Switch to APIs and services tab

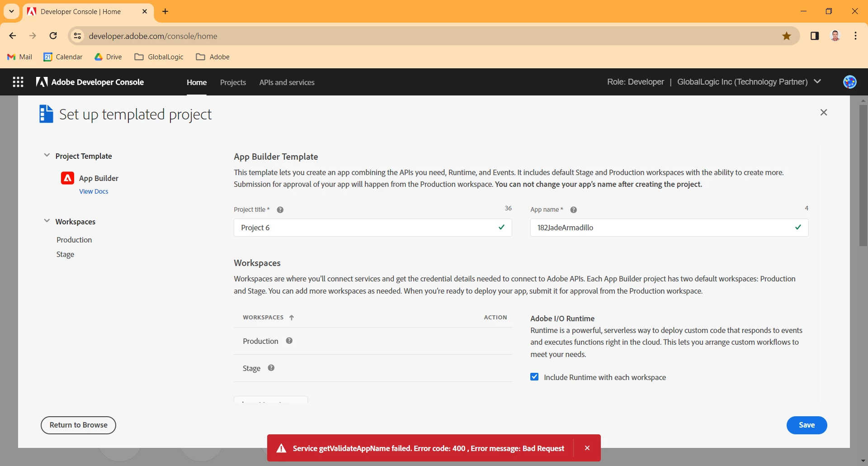click(287, 82)
